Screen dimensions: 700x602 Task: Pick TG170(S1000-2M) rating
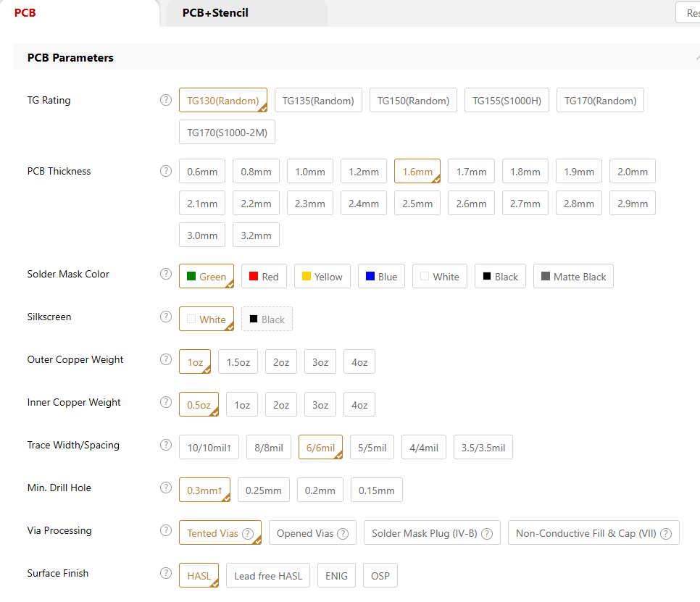pyautogui.click(x=228, y=132)
